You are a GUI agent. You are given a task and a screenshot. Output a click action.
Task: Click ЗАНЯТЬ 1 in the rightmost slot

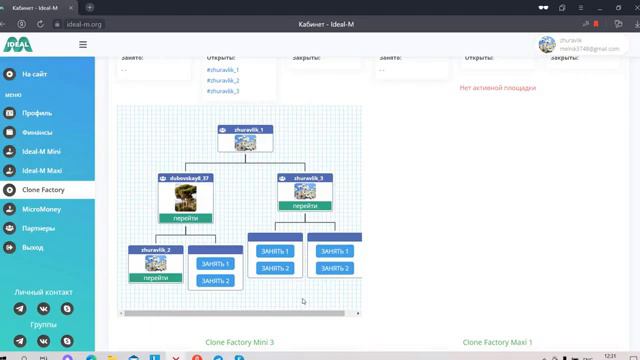tap(335, 251)
